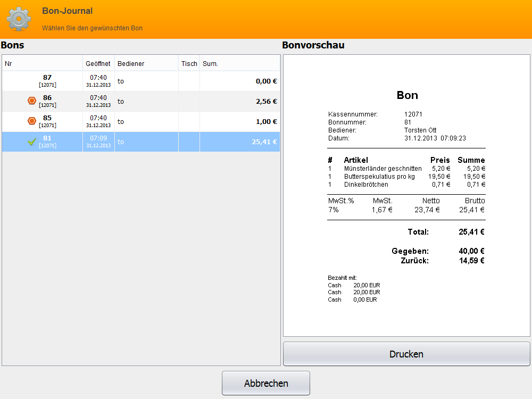Viewport: 532px width, 399px height.
Task: Click the orange status icon for Bon 86
Action: [32, 101]
